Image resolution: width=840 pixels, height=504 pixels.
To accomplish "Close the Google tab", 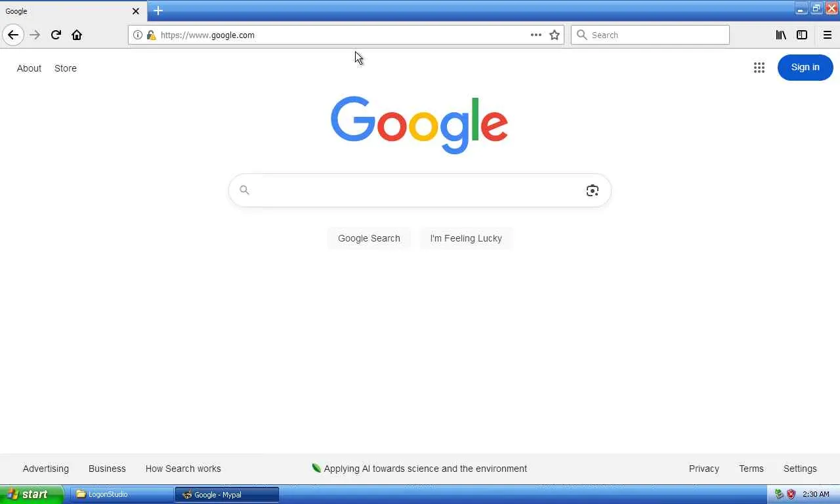I will pos(136,11).
